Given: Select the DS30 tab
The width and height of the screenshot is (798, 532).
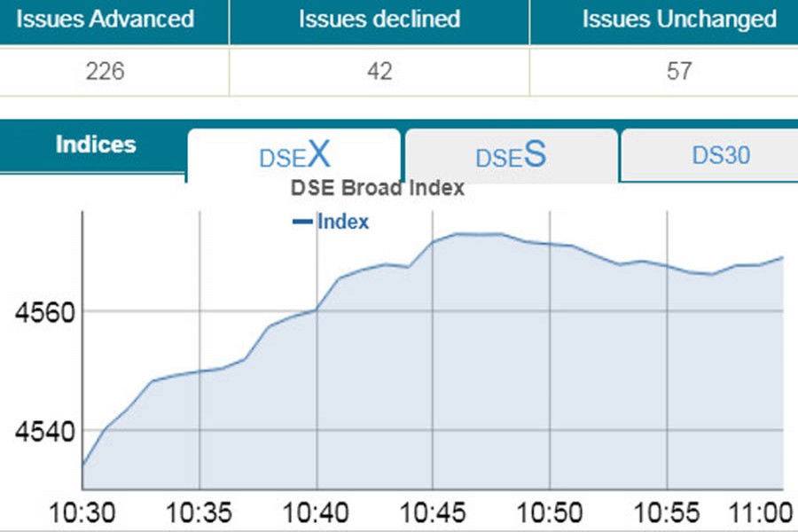Looking at the screenshot, I should click(x=720, y=156).
